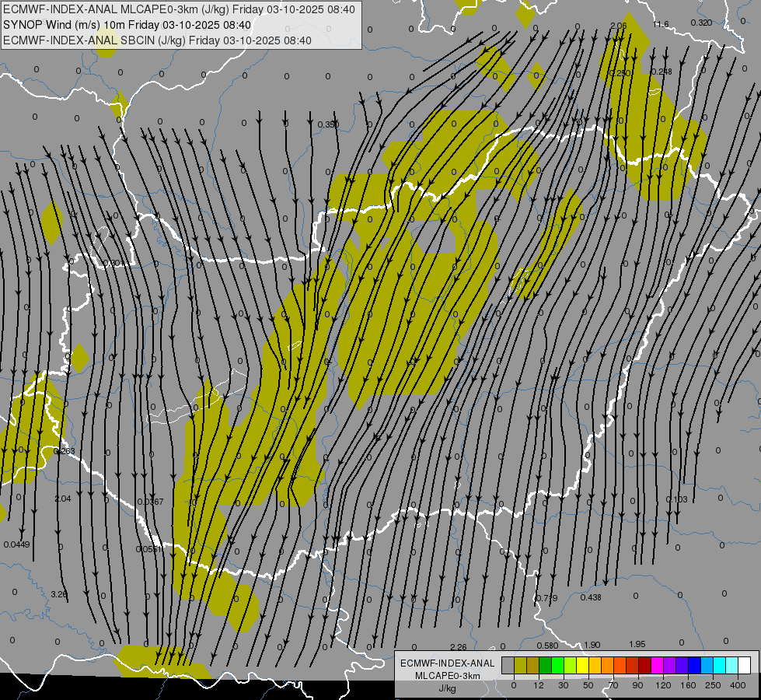Select the 0.719 value on the map
The width and height of the screenshot is (761, 700).
546,597
